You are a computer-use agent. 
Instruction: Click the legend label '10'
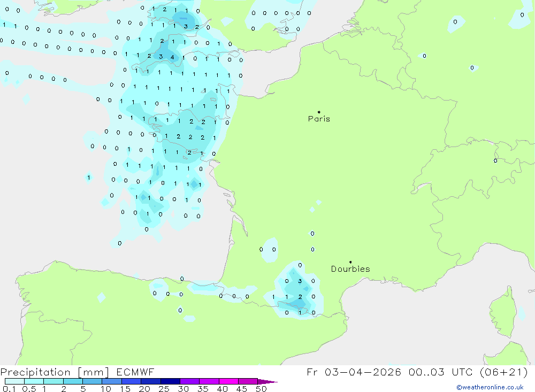[x=106, y=389]
